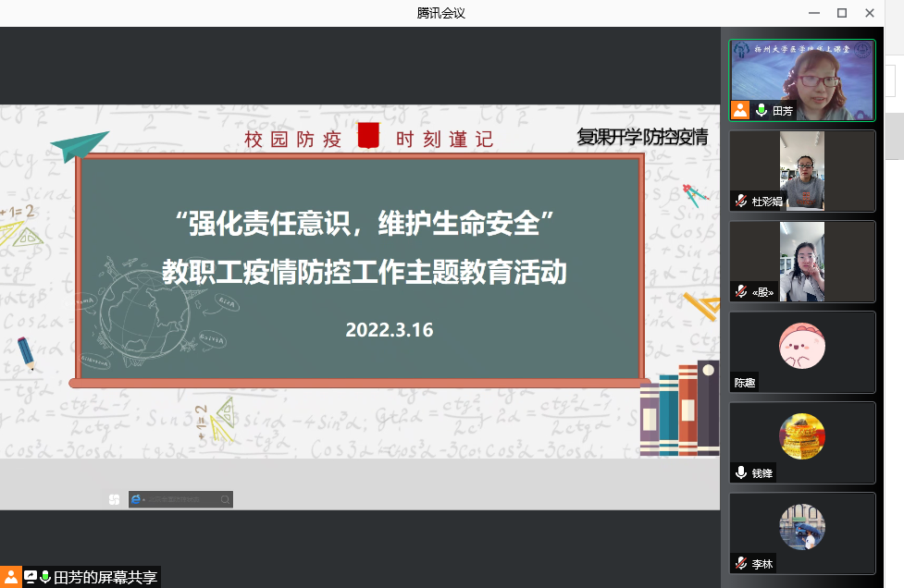Click the pinwheel icon left of search bar

click(114, 499)
